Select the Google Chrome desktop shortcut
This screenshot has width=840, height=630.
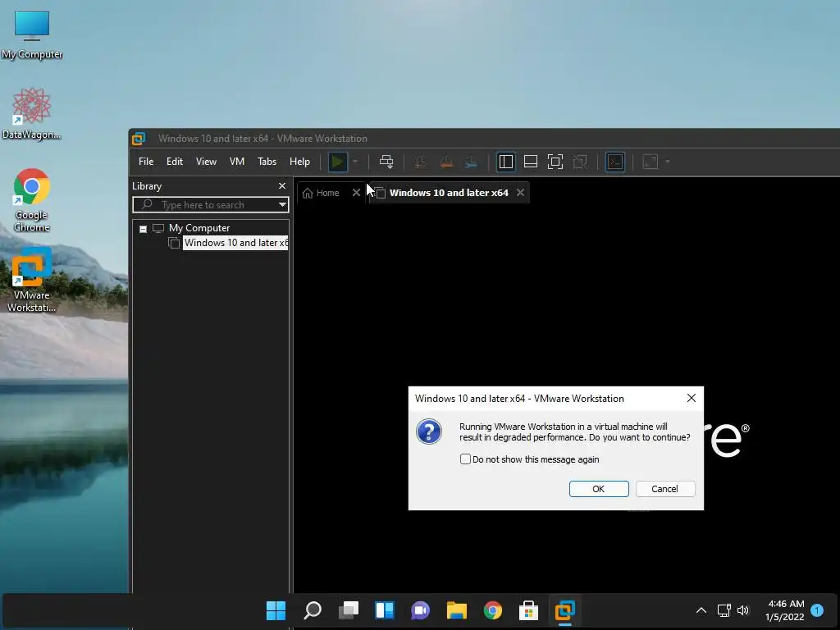pyautogui.click(x=32, y=200)
